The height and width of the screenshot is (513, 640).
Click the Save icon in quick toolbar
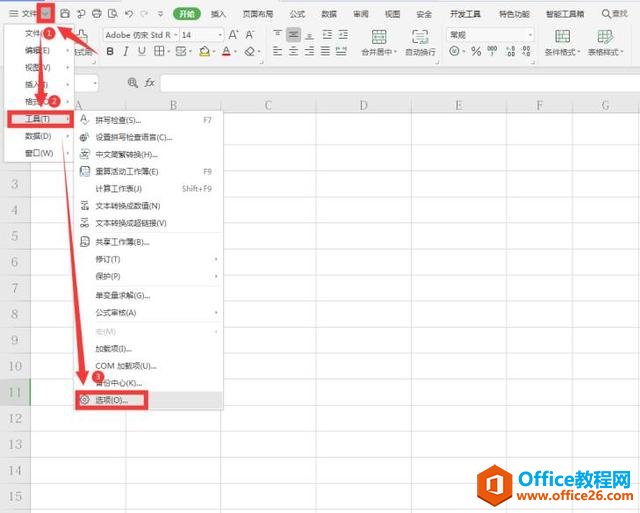coord(64,13)
